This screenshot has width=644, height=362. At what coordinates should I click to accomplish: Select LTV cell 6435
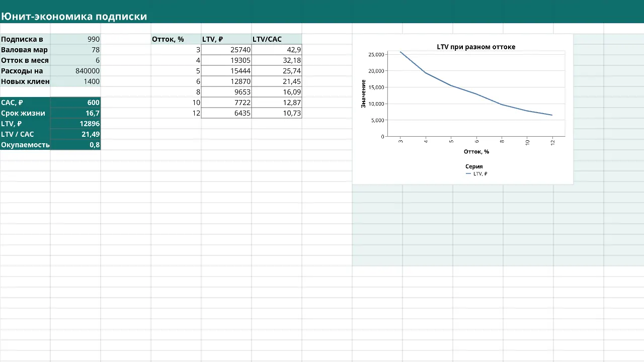(226, 113)
